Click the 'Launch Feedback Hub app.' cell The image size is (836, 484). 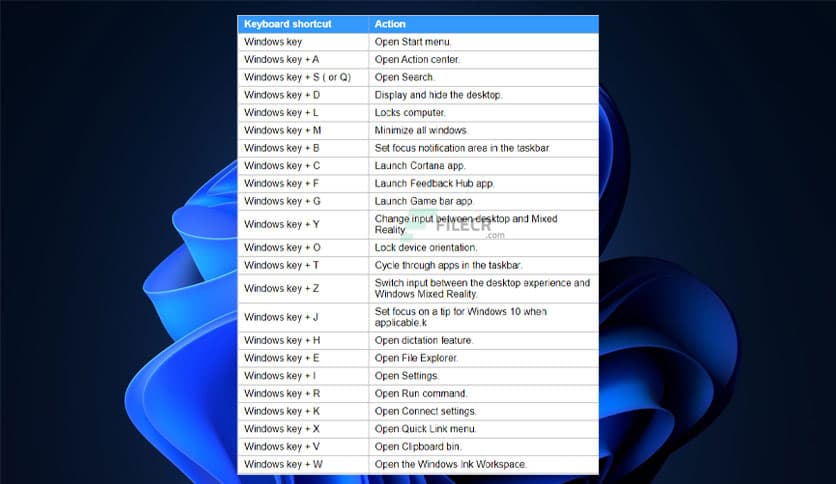click(484, 183)
